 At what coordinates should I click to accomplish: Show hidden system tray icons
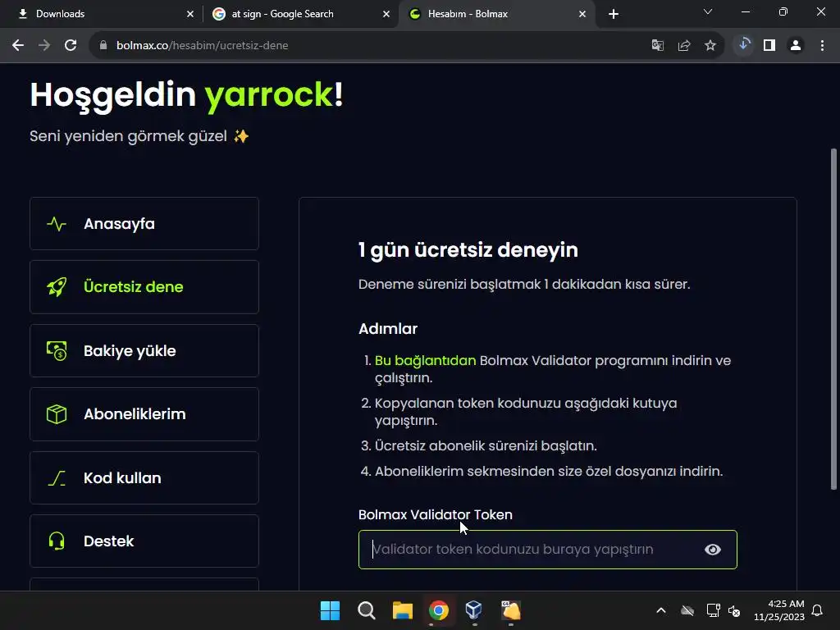point(661,610)
